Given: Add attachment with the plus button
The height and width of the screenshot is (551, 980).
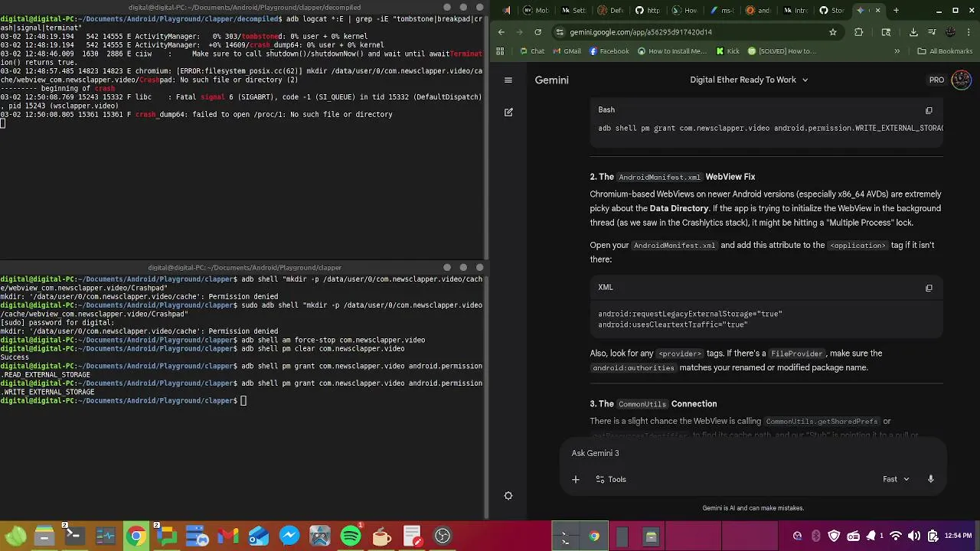Looking at the screenshot, I should coord(576,479).
